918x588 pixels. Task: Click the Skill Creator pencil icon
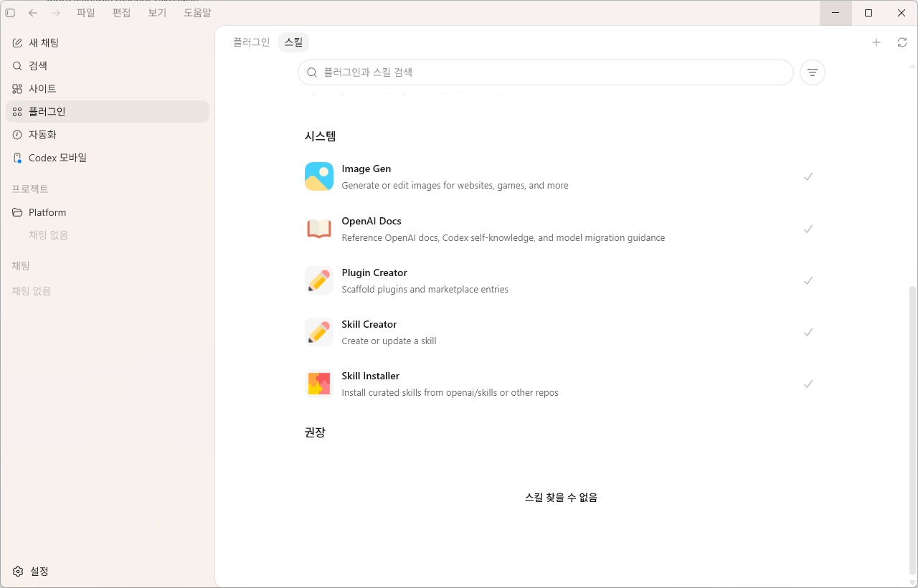pyautogui.click(x=319, y=332)
